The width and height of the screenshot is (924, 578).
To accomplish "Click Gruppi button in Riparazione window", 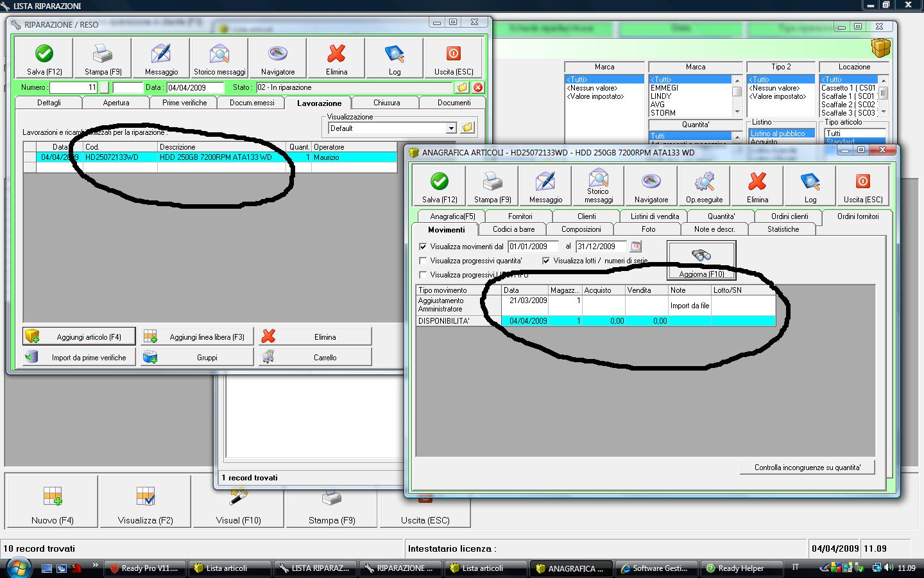I will pos(198,357).
